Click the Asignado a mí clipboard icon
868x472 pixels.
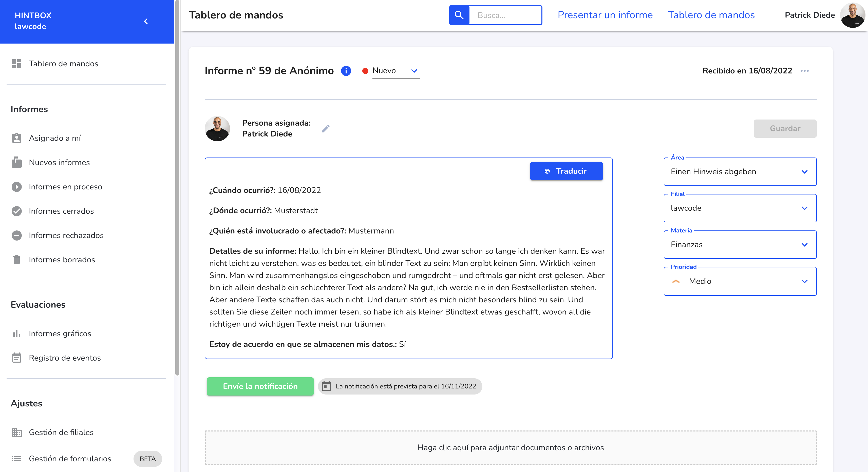click(16, 138)
